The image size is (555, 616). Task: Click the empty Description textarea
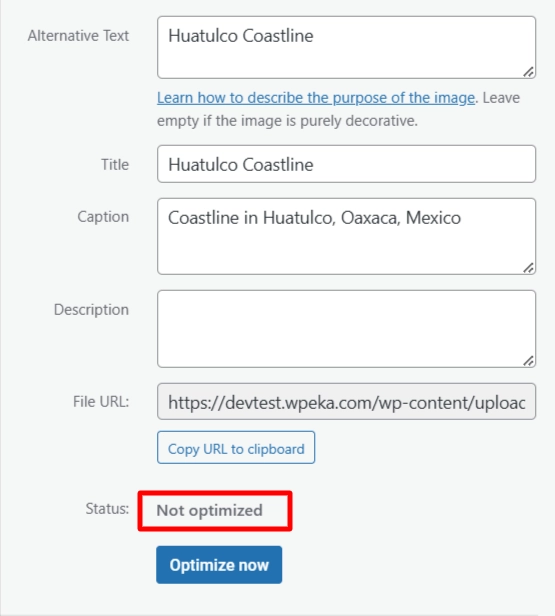[346, 329]
